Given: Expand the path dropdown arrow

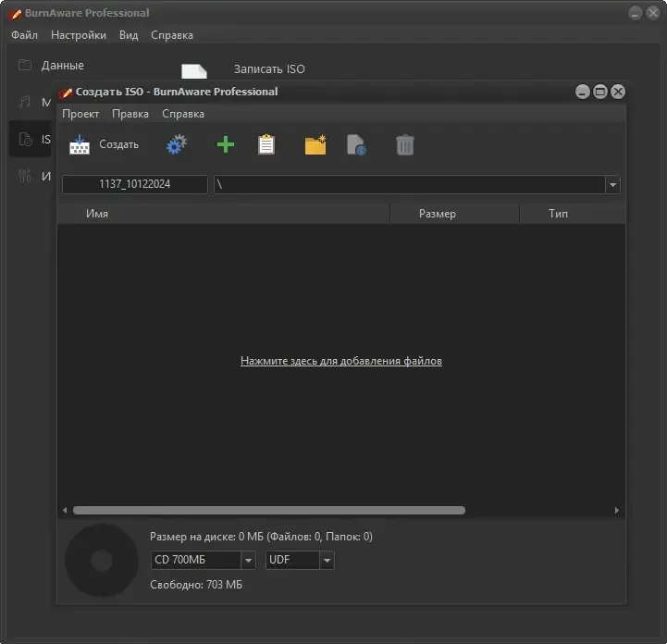Looking at the screenshot, I should 613,185.
